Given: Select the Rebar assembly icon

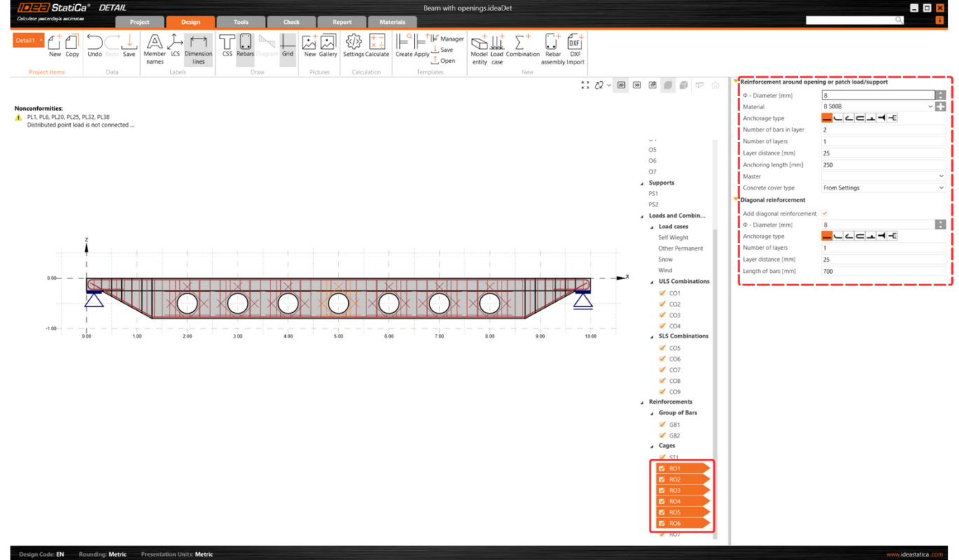Looking at the screenshot, I should click(x=551, y=48).
